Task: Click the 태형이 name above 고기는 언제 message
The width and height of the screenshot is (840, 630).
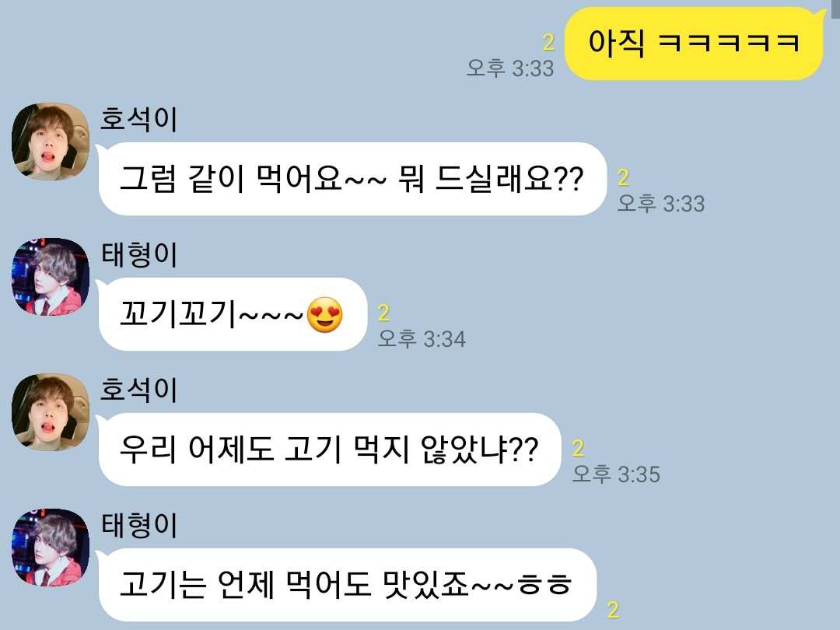Action: pyautogui.click(x=138, y=525)
